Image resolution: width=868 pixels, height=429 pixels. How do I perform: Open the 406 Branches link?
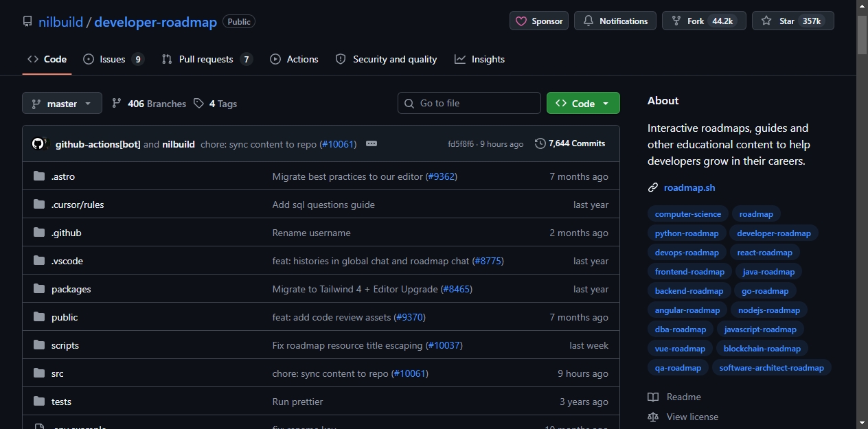pyautogui.click(x=149, y=104)
